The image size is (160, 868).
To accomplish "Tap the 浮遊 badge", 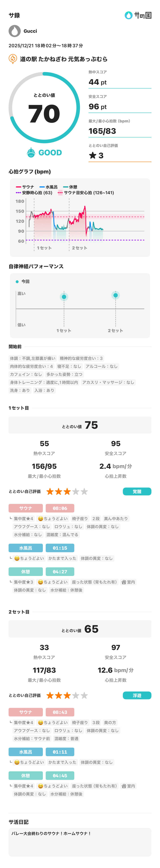I will tap(137, 696).
